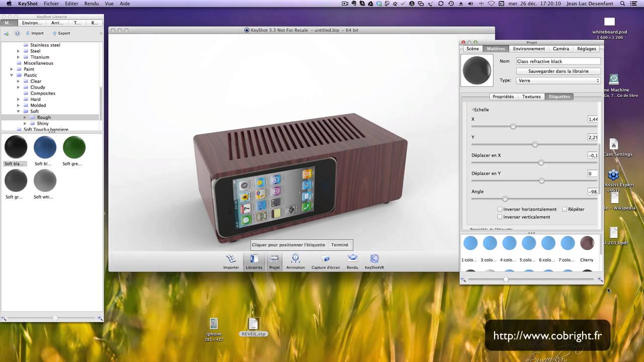
Task: Click the Capture d'écran icon
Action: 326,261
